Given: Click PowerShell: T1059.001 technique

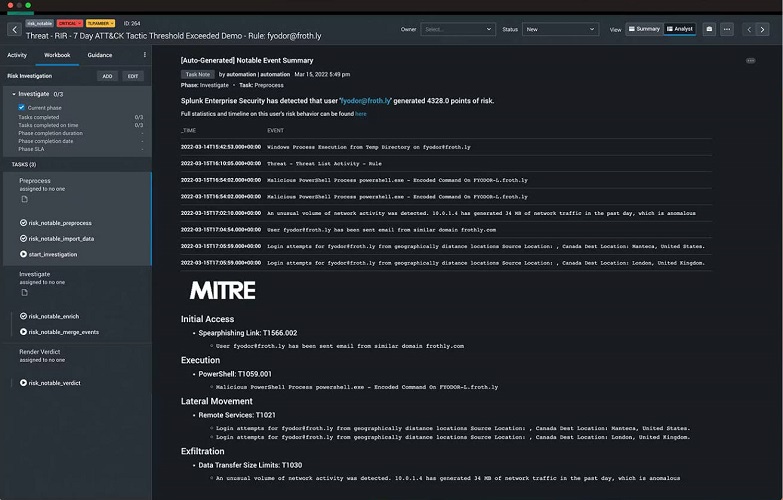Looking at the screenshot, I should 235,374.
